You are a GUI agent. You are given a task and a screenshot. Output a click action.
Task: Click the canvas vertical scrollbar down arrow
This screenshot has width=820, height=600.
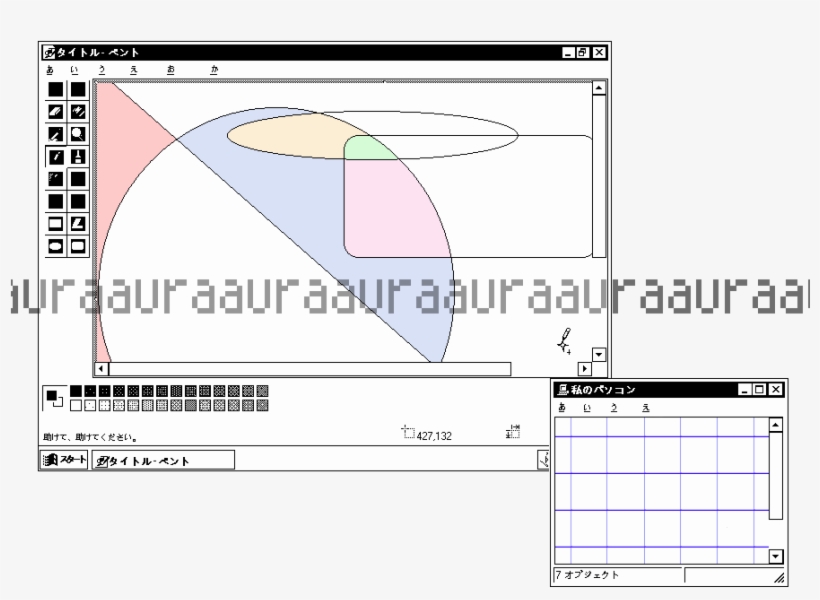pyautogui.click(x=599, y=354)
